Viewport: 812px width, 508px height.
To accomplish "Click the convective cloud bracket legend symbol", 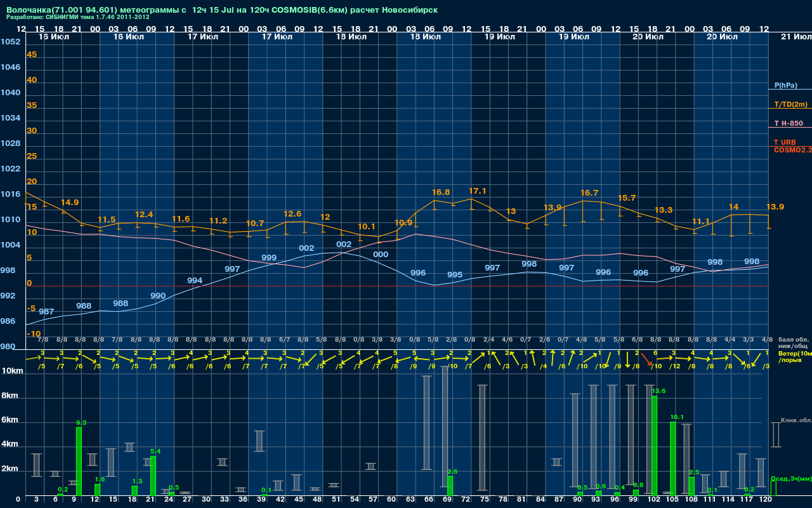I will tap(775, 435).
